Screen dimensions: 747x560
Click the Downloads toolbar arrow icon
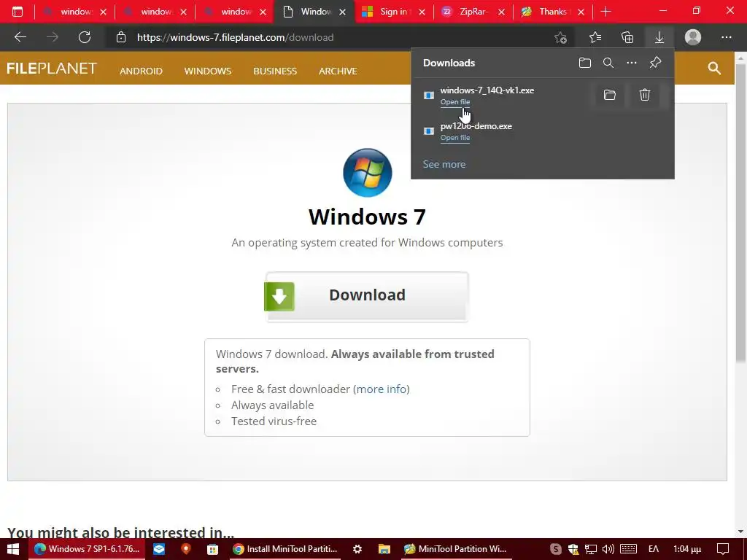click(659, 37)
